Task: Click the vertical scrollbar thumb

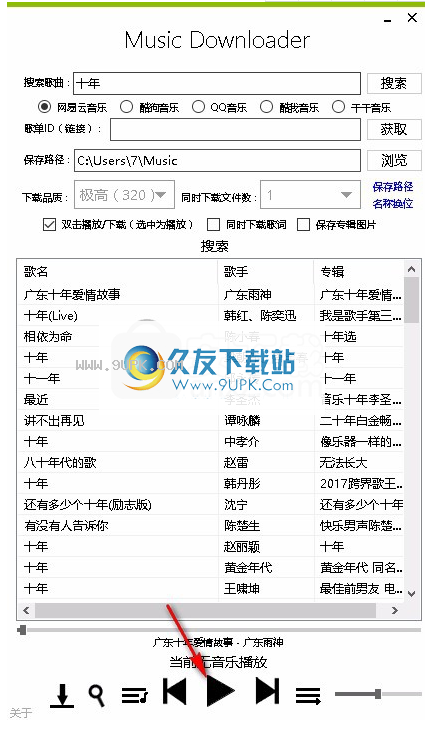Action: pos(411,300)
